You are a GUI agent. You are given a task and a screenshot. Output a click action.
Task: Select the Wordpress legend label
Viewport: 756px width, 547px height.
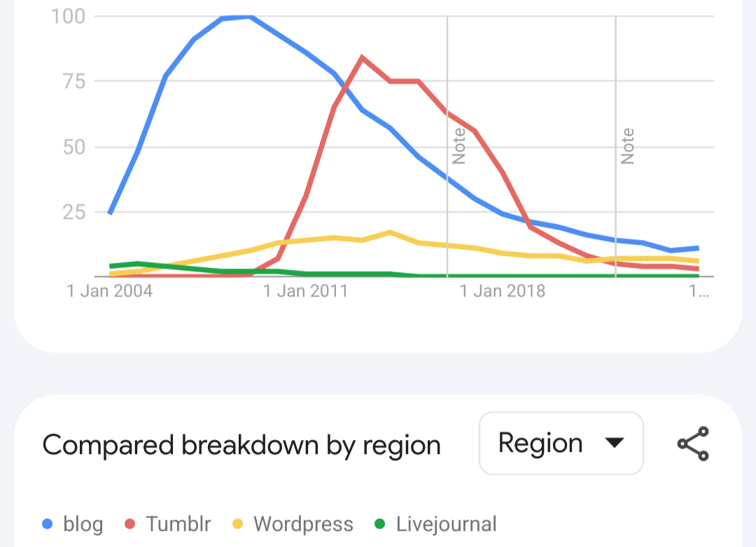coord(303,524)
